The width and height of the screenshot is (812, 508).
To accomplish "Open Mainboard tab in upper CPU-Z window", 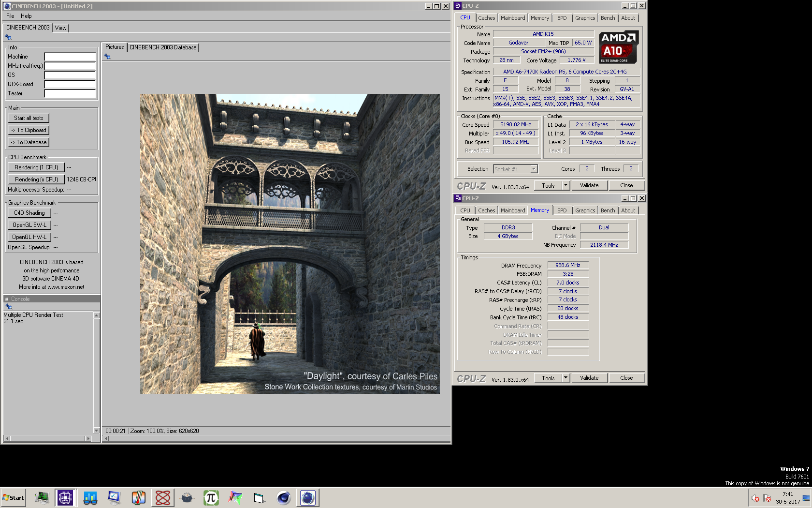I will [x=513, y=18].
